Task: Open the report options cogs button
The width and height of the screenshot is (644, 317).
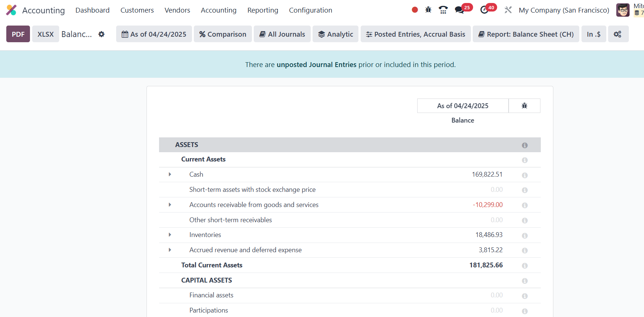Action: click(x=618, y=34)
